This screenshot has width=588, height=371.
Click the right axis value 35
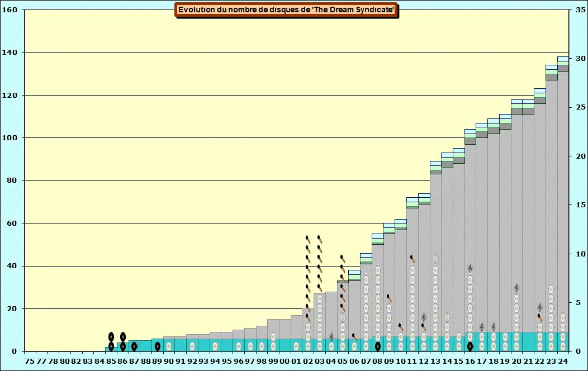tap(581, 10)
